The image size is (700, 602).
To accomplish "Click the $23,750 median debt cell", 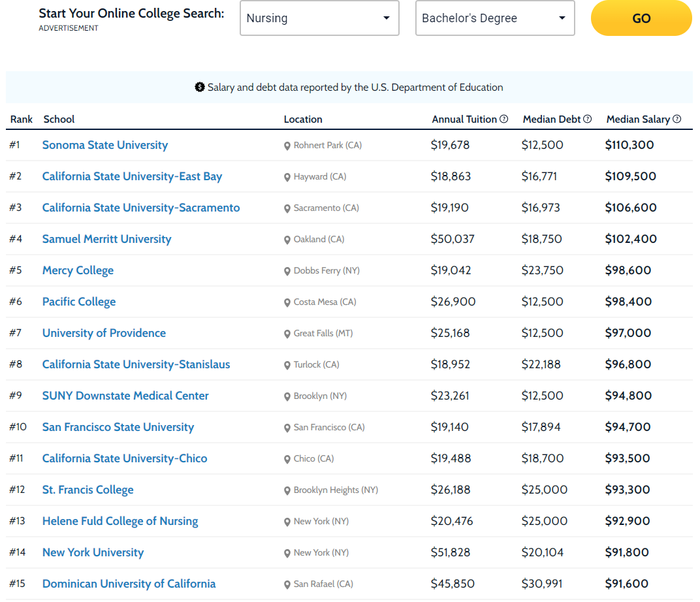I will 543,270.
